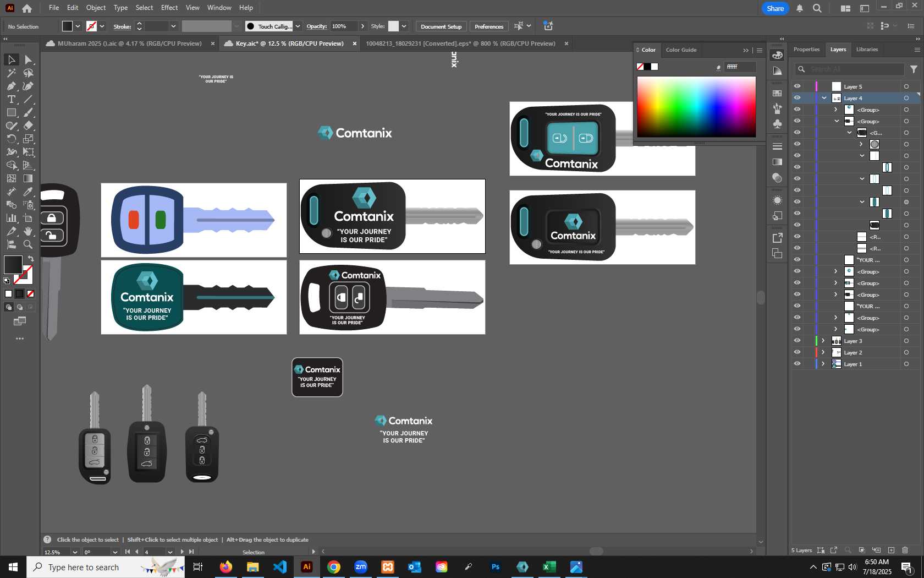This screenshot has height=578, width=924.
Task: Toggle target circle of Layer 5
Action: (906, 86)
